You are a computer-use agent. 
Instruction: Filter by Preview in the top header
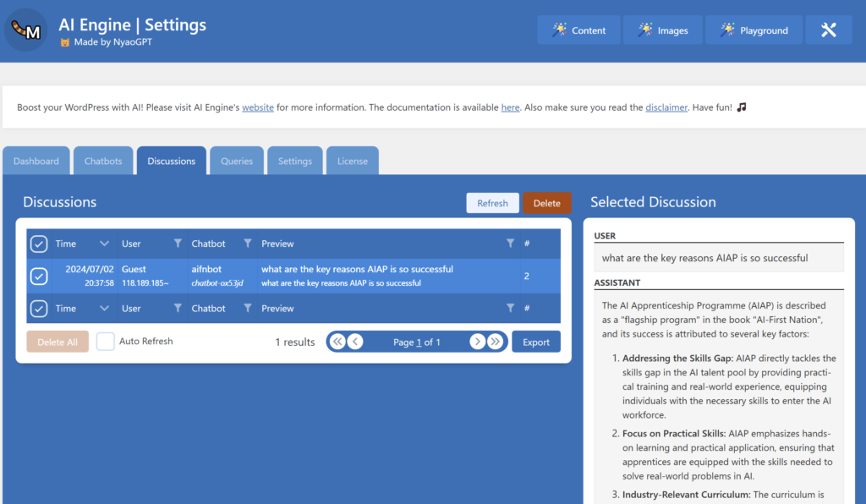(x=510, y=244)
